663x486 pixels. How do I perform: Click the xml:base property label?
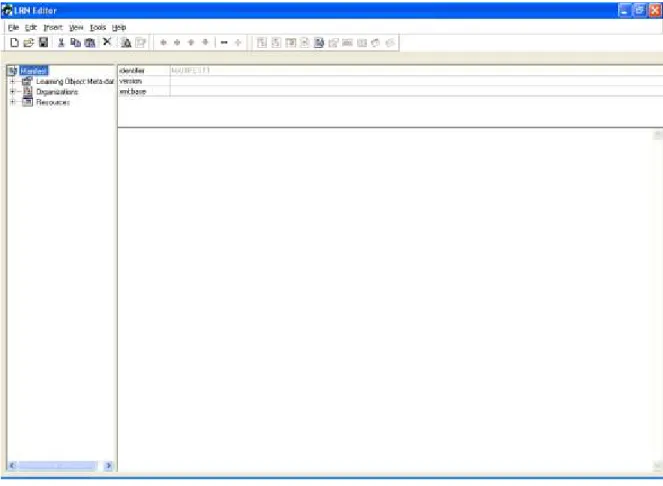coord(132,91)
